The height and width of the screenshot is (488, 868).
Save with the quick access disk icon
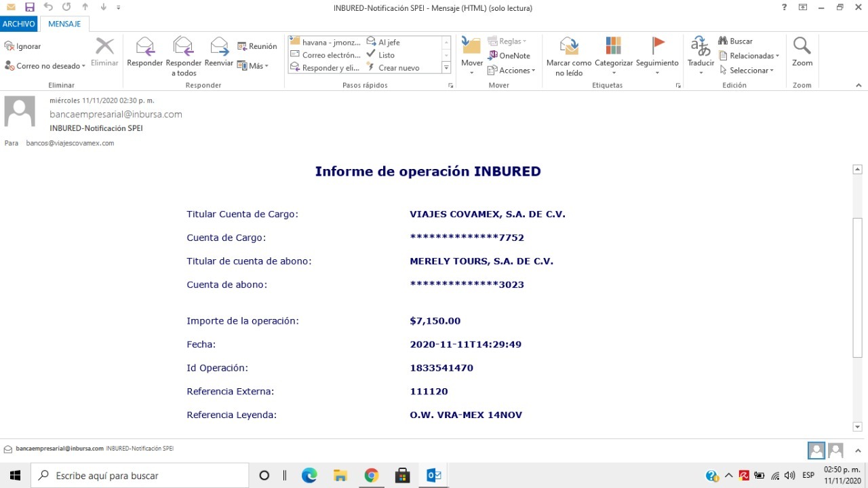tap(29, 7)
